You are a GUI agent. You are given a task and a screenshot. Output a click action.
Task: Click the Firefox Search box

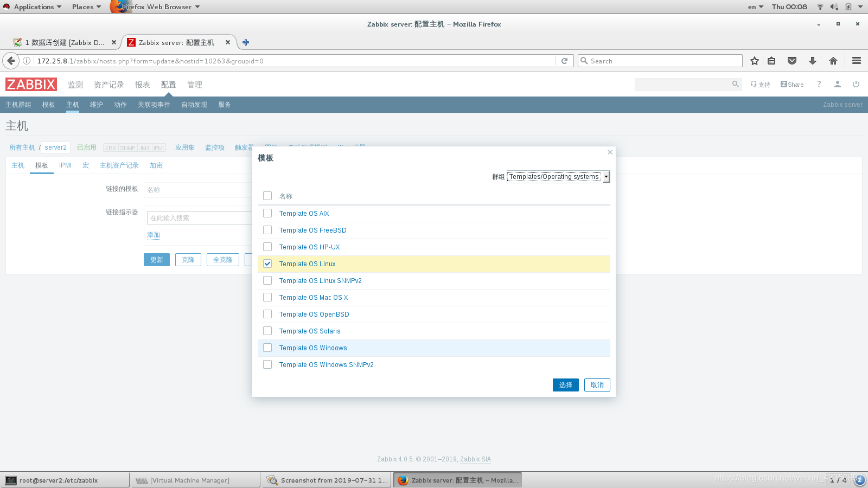(x=660, y=61)
